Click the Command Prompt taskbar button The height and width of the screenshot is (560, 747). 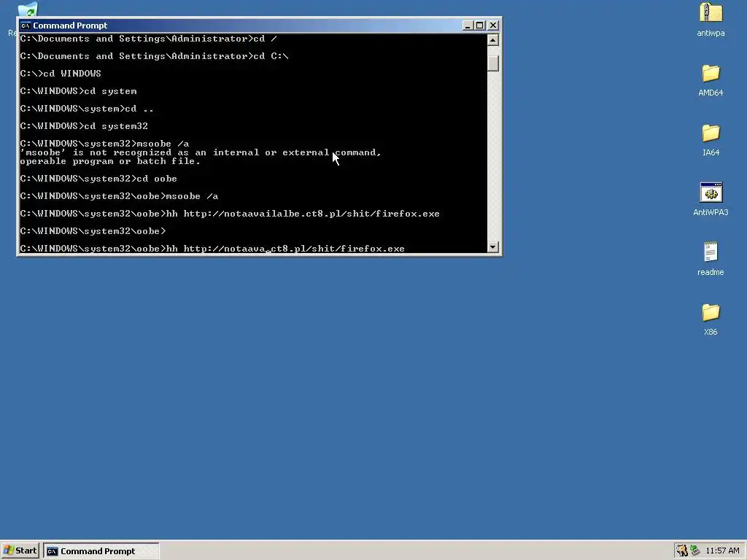coord(101,551)
